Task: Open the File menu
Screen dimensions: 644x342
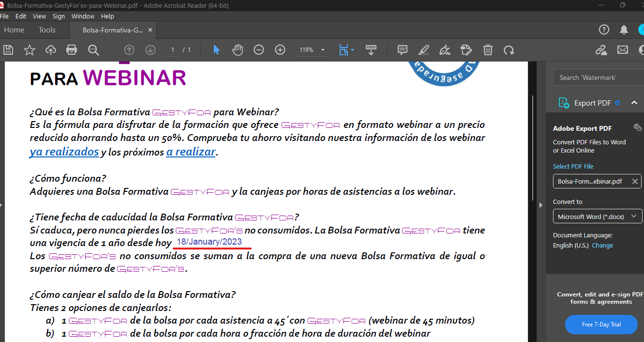Action: pyautogui.click(x=4, y=16)
